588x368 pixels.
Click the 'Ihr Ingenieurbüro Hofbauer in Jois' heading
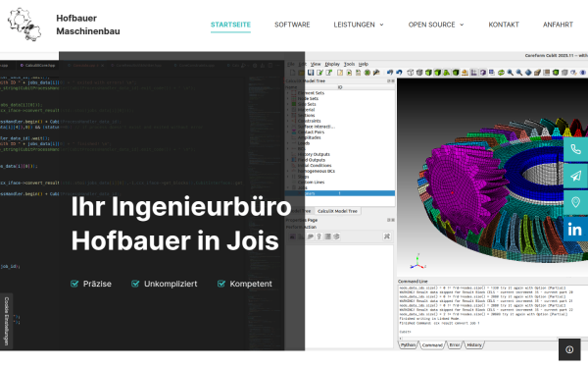(x=181, y=224)
